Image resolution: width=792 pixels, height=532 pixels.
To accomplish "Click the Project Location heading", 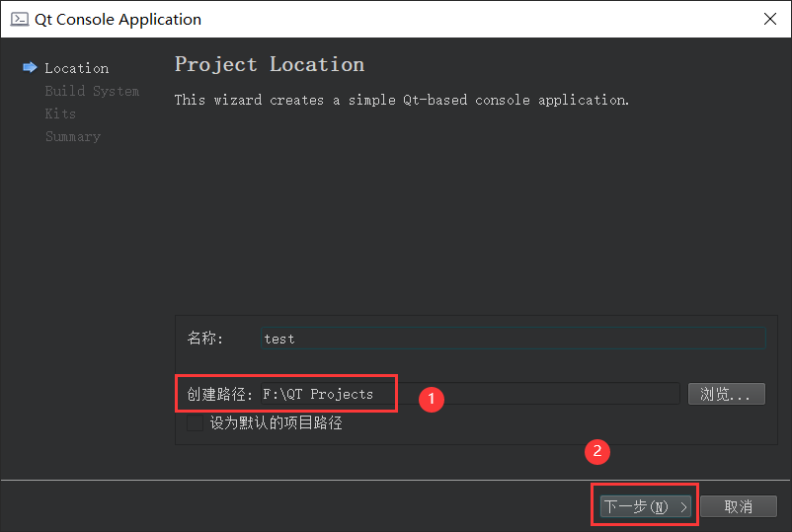I will point(270,64).
